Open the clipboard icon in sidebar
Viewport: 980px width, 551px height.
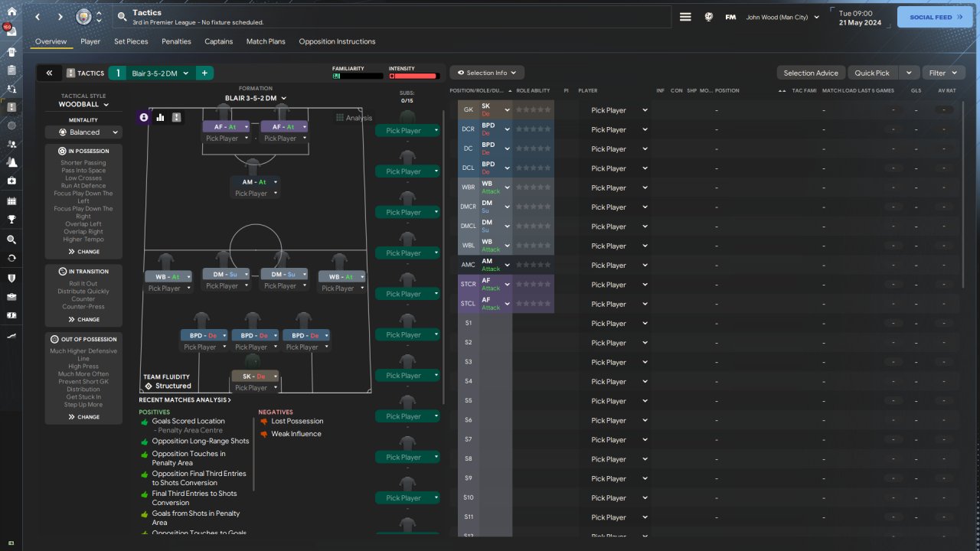tap(11, 70)
